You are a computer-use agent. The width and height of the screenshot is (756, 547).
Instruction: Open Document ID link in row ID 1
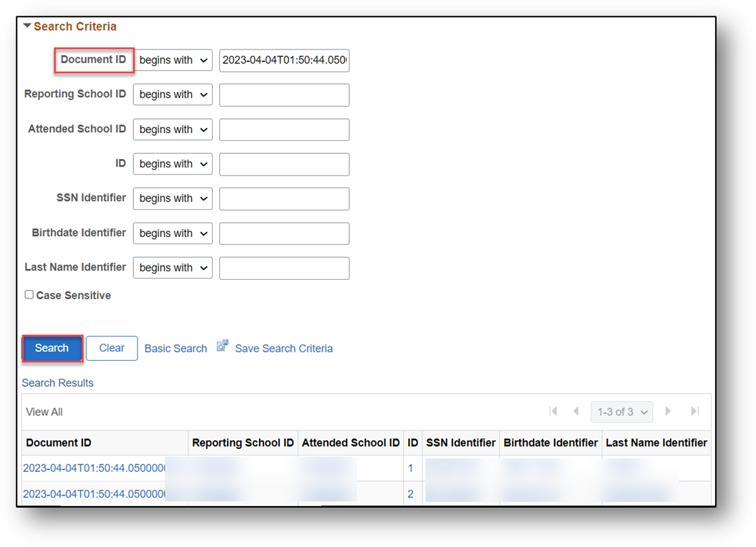(94, 468)
